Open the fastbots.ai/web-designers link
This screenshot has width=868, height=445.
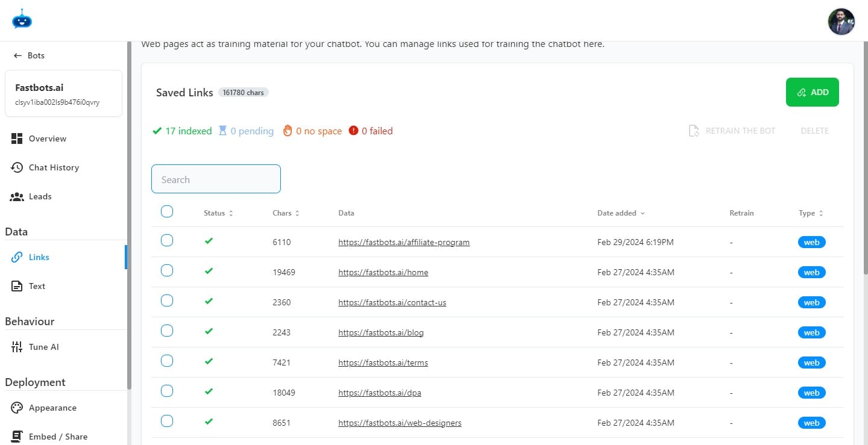click(x=400, y=423)
